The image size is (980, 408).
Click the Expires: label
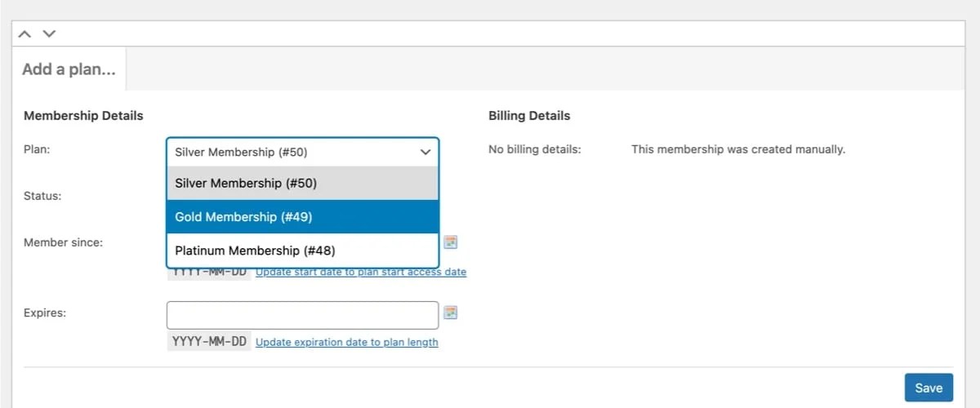coord(44,313)
